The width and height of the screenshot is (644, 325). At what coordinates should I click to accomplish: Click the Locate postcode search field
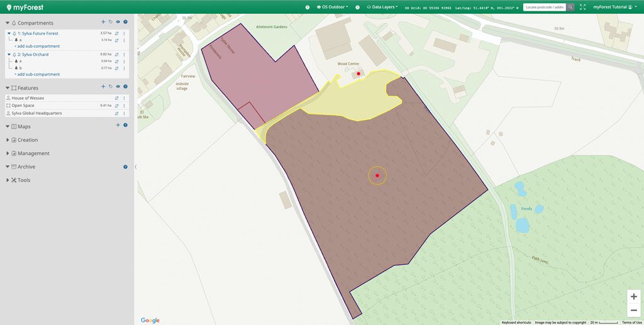(544, 7)
